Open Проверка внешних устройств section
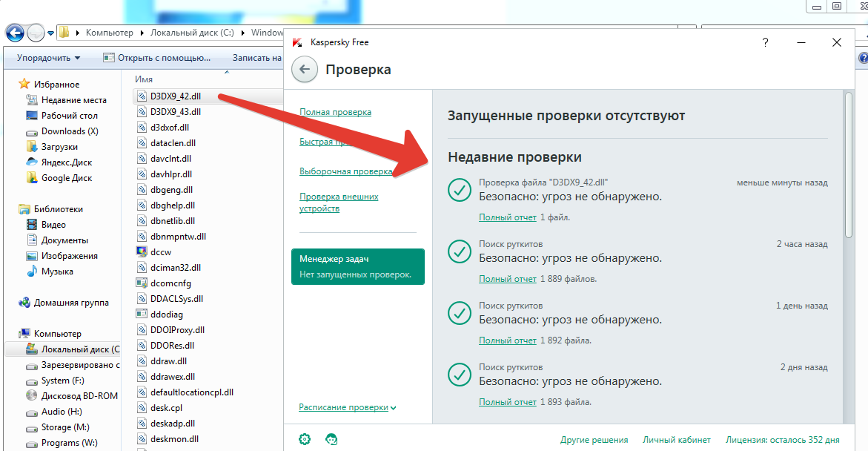This screenshot has height=451, width=868. pos(339,203)
